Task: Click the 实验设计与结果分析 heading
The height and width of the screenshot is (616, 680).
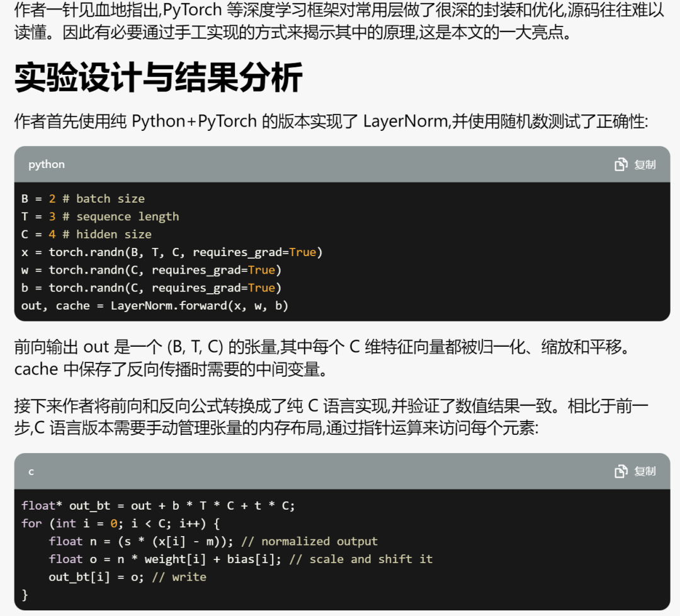Action: [x=158, y=77]
